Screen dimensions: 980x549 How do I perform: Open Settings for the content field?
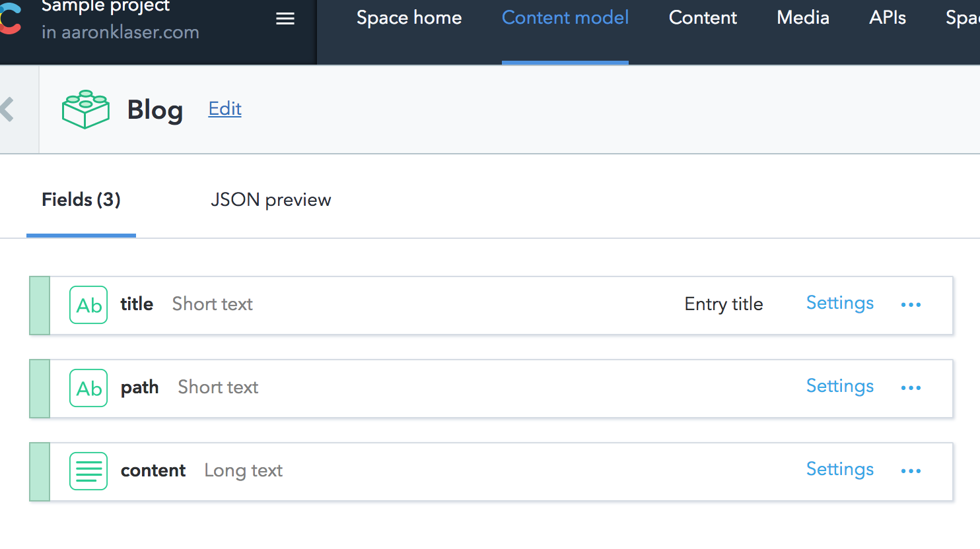point(840,469)
